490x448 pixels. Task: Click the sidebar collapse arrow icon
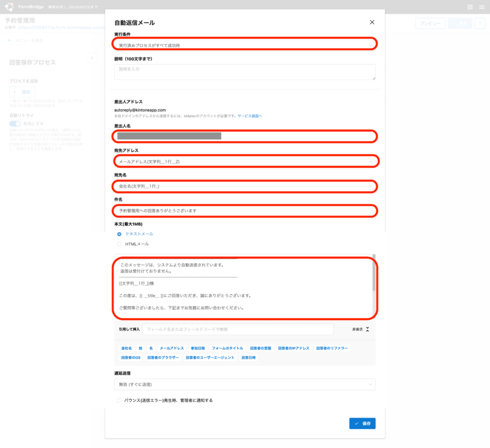click(x=92, y=58)
